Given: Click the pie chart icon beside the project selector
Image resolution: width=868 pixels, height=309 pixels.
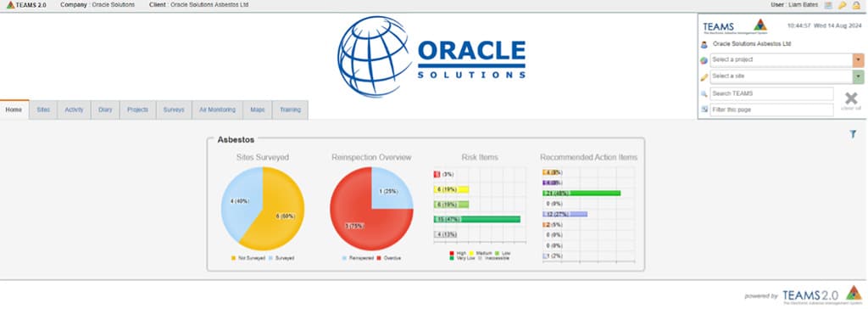Looking at the screenshot, I should [704, 60].
